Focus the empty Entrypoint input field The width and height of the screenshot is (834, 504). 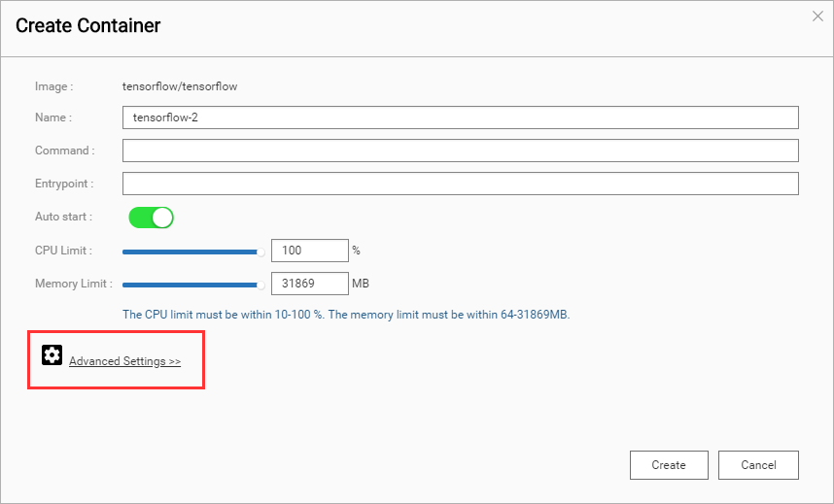pyautogui.click(x=460, y=184)
